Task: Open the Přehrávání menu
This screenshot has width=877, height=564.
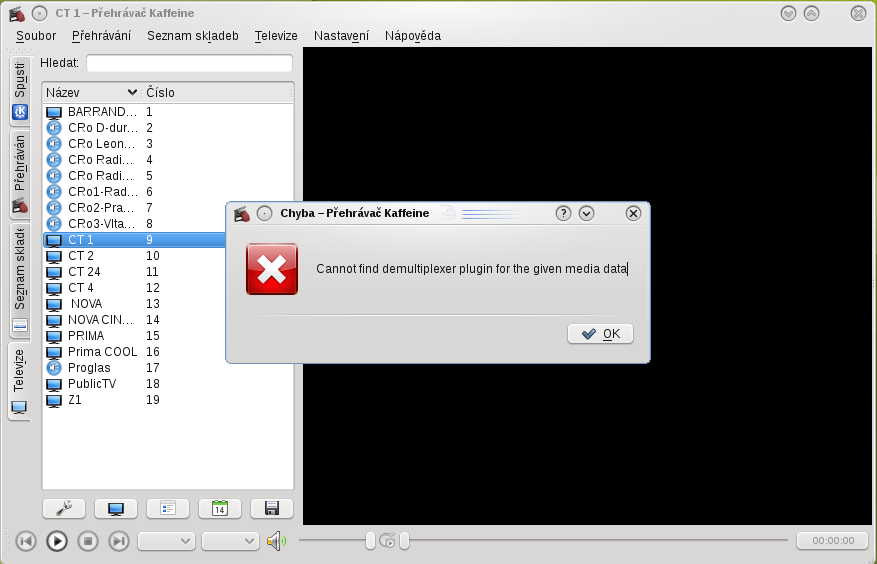Action: tap(101, 36)
